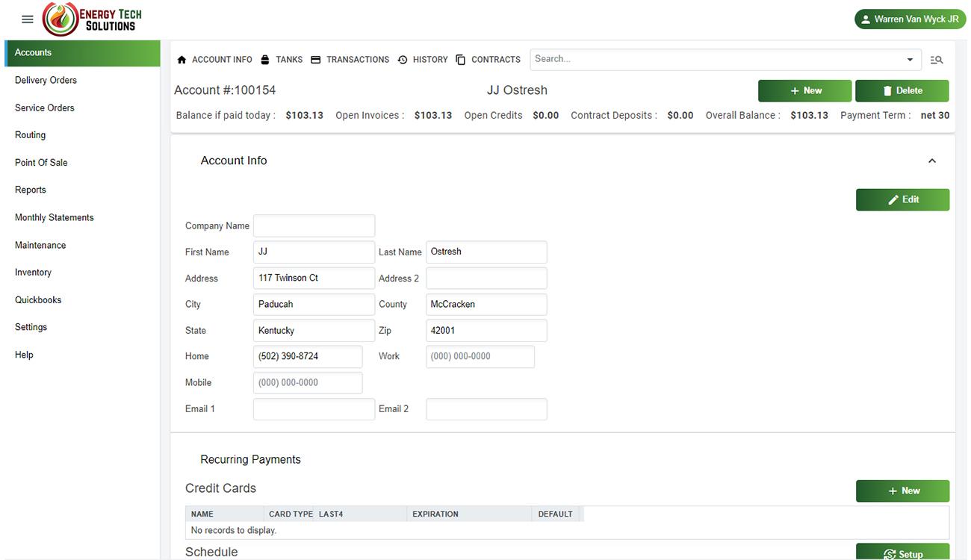Image resolution: width=971 pixels, height=560 pixels.
Task: Expand the search box dropdown arrow
Action: point(910,60)
